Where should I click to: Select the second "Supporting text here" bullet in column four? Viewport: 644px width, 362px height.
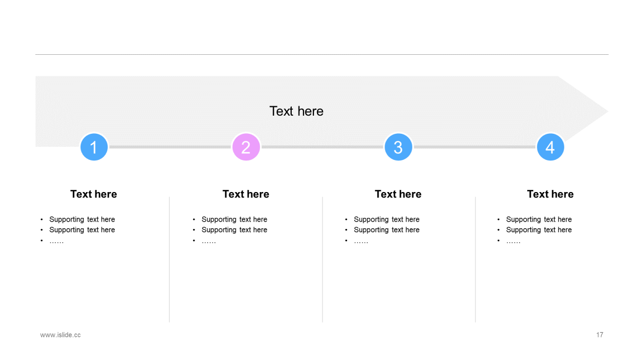point(539,230)
